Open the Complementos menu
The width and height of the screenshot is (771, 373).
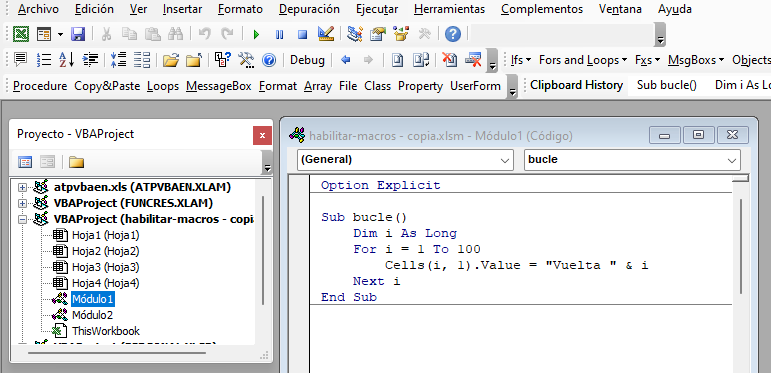coord(542,9)
